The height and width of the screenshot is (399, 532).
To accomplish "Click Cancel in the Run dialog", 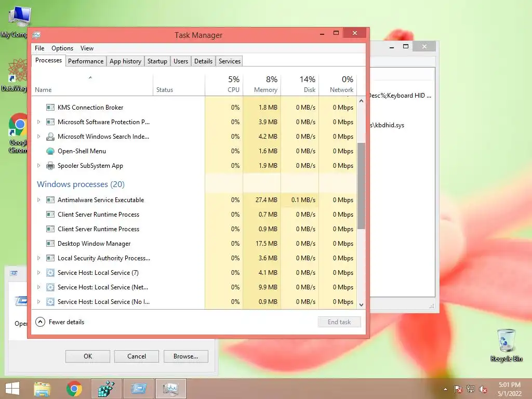I will (137, 356).
